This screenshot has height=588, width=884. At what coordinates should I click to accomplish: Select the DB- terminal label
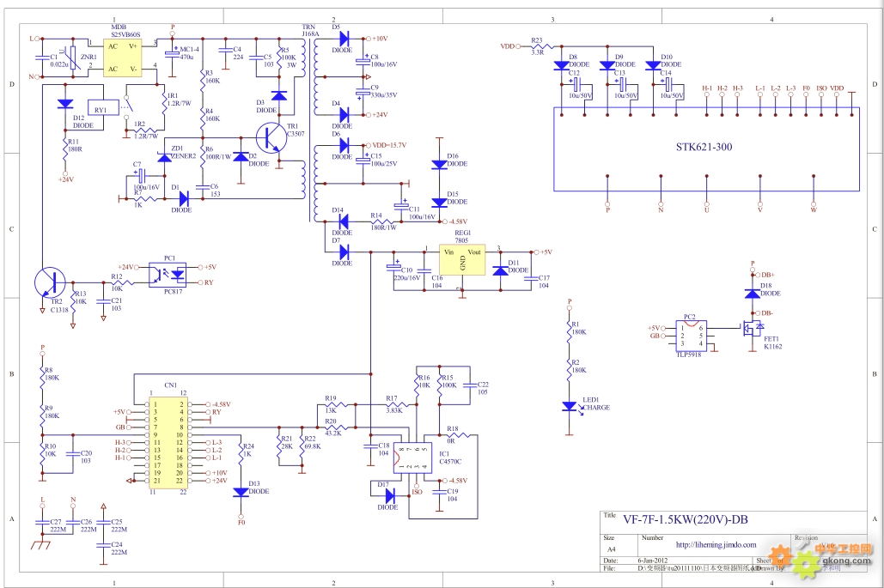[767, 313]
